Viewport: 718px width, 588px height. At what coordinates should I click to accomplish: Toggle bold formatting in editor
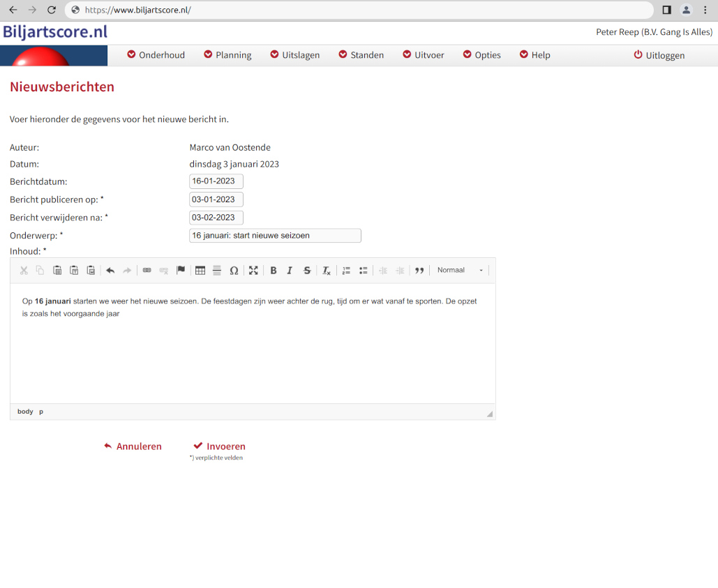(274, 271)
